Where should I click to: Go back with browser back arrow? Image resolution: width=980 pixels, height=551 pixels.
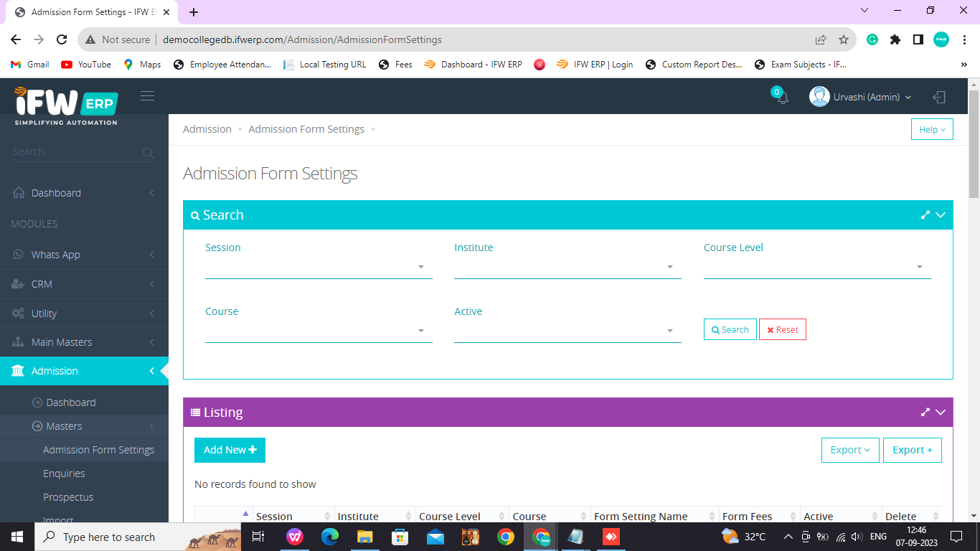[16, 39]
